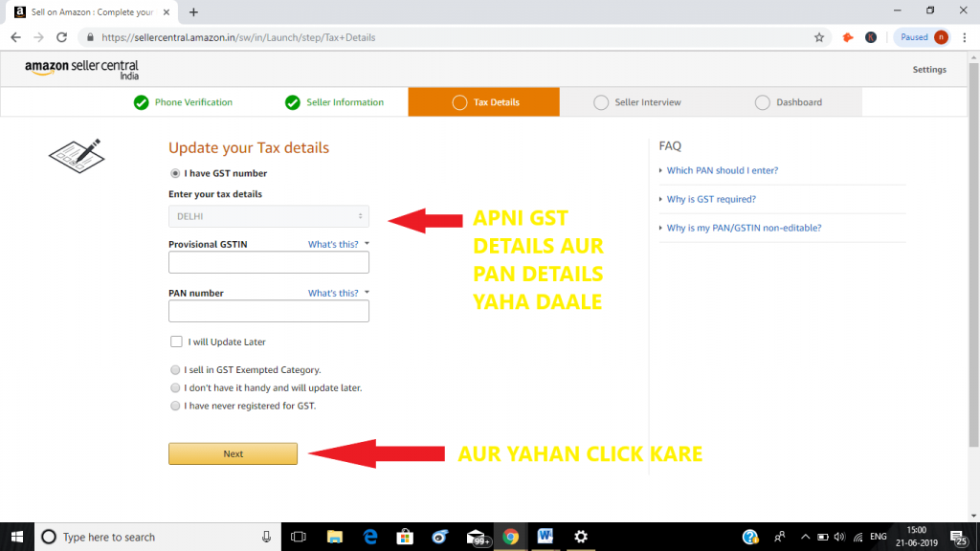The width and height of the screenshot is (980, 551).
Task: Expand 'Which PAN should I enter?' FAQ
Action: pos(722,170)
